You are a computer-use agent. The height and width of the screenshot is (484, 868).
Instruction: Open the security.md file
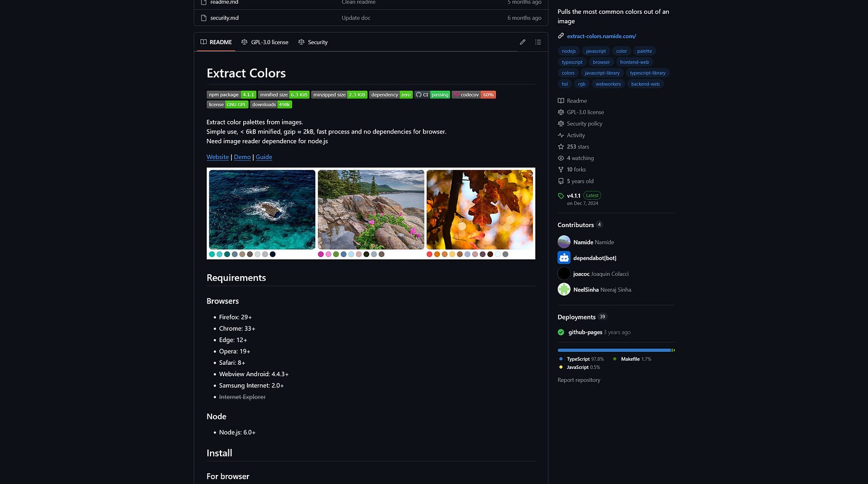[224, 18]
